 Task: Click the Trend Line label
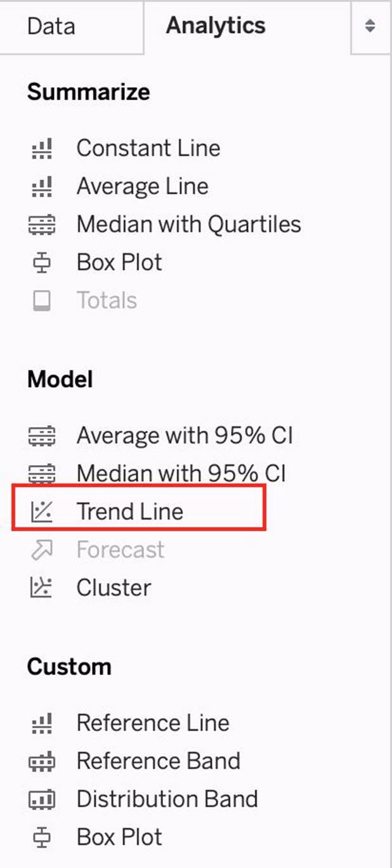[130, 511]
